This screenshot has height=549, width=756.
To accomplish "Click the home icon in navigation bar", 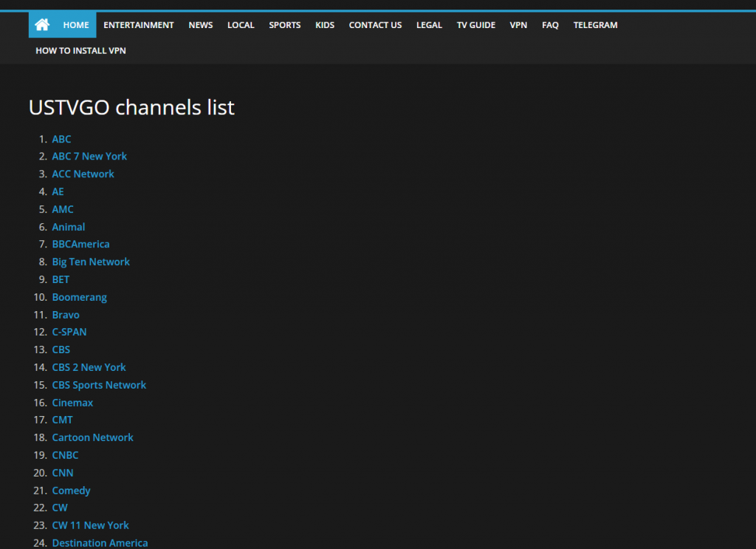I will pyautogui.click(x=42, y=24).
